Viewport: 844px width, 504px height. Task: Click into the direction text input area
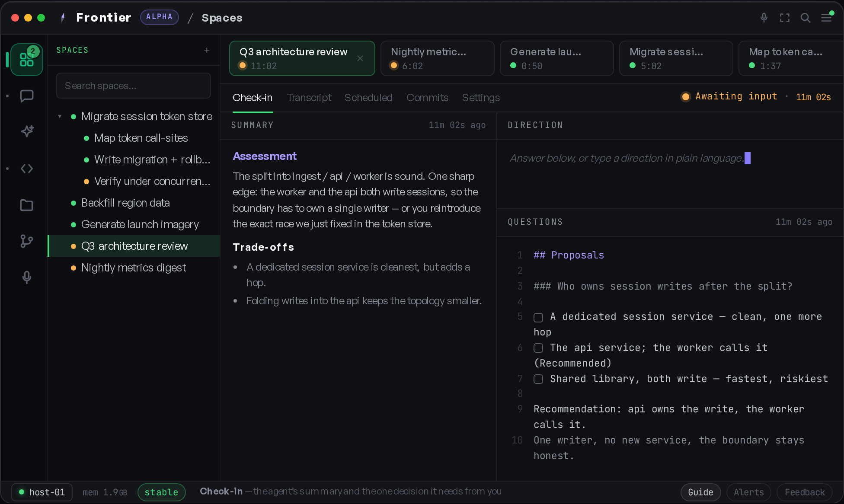tap(670, 175)
